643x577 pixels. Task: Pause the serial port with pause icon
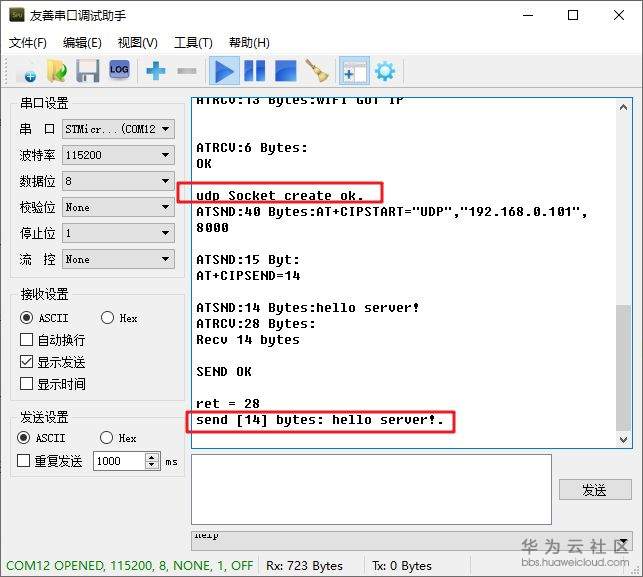coord(255,71)
